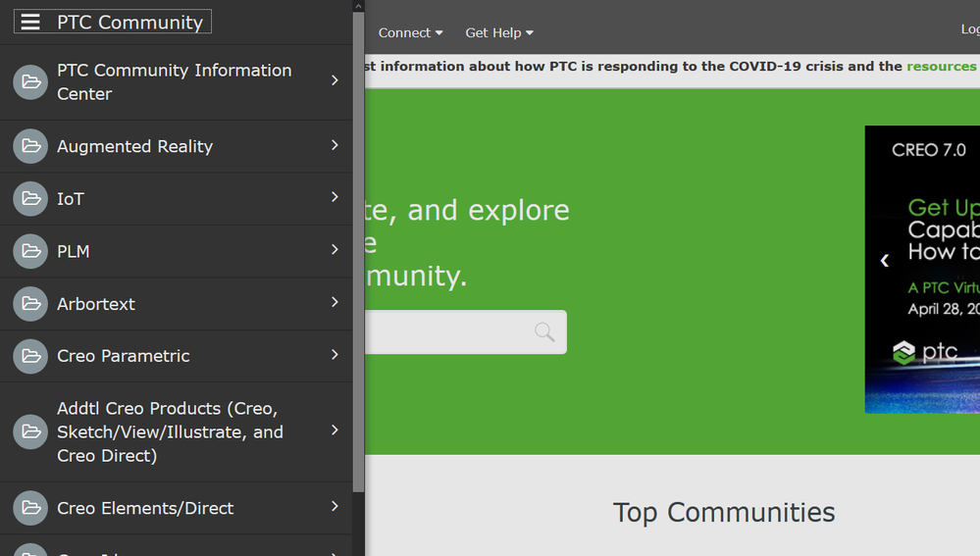Click the Arbortext folder icon
980x556 pixels.
pyautogui.click(x=30, y=304)
